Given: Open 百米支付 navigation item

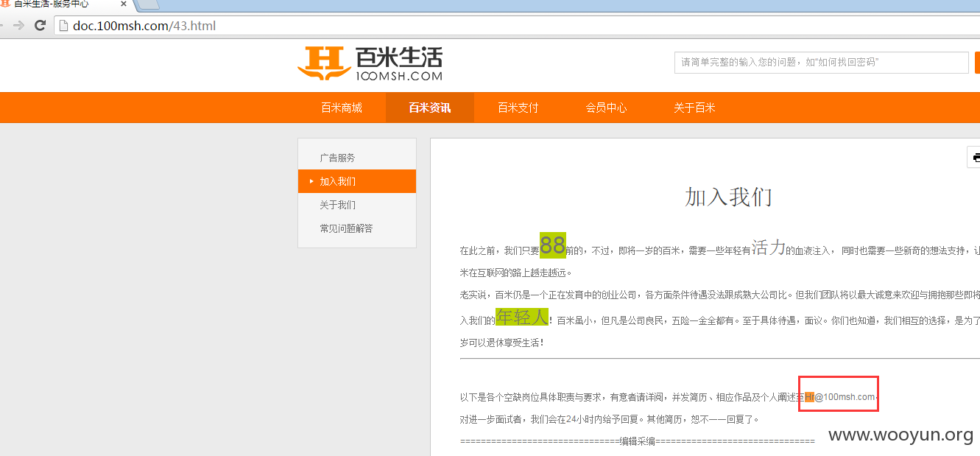Looking at the screenshot, I should pyautogui.click(x=518, y=108).
